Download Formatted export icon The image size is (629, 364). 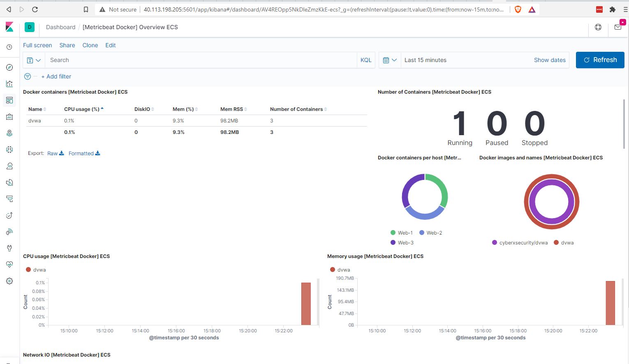(x=98, y=153)
